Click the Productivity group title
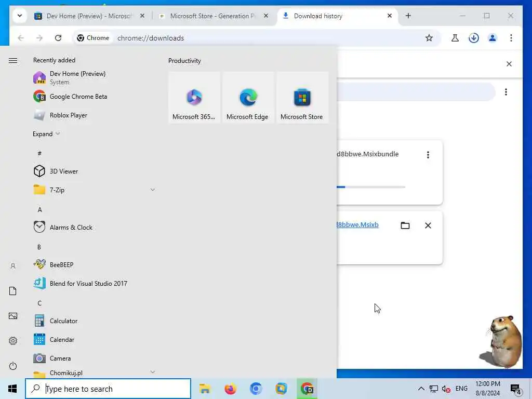 (184, 61)
